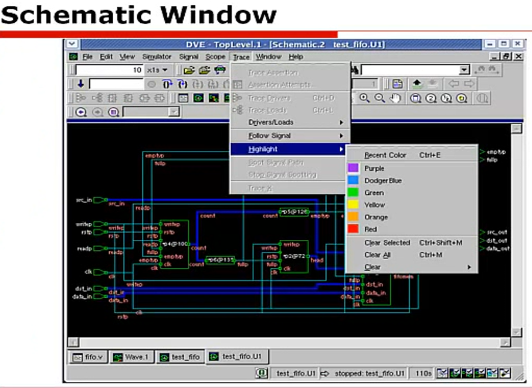
Task: Click the search text field beside binoculars
Action: [411, 70]
